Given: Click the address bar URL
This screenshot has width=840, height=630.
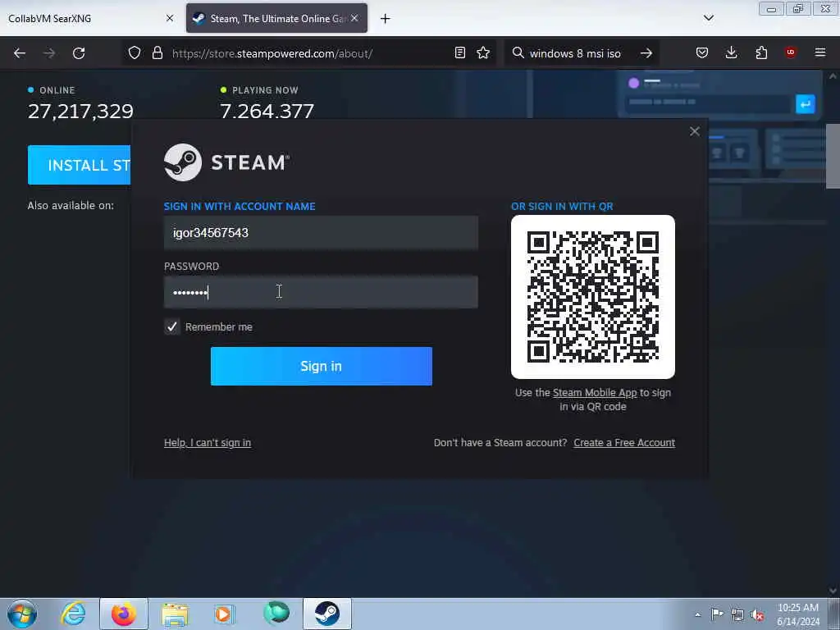Looking at the screenshot, I should point(272,53).
